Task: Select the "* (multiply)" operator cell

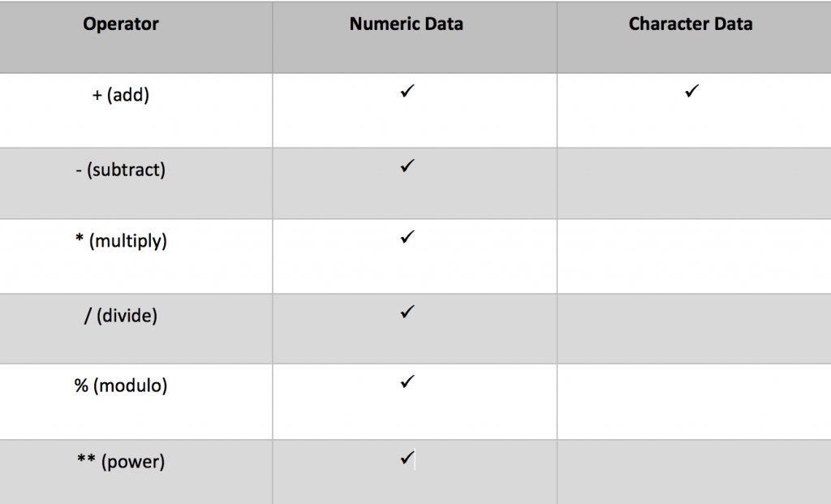Action: click(x=126, y=241)
